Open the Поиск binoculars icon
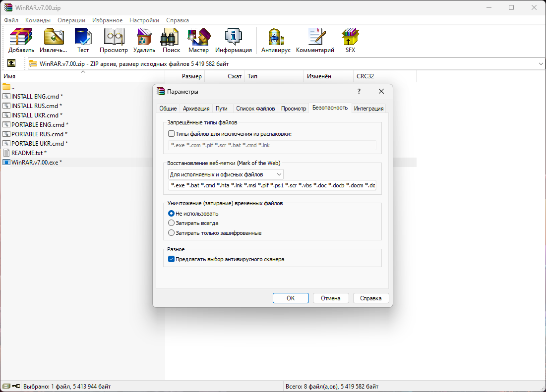546x392 pixels. click(171, 40)
